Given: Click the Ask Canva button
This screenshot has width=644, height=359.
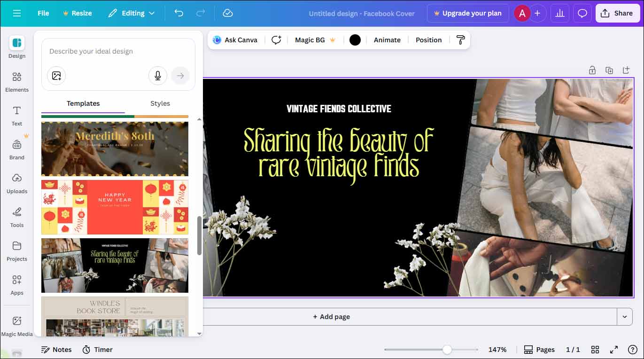Looking at the screenshot, I should tap(235, 40).
